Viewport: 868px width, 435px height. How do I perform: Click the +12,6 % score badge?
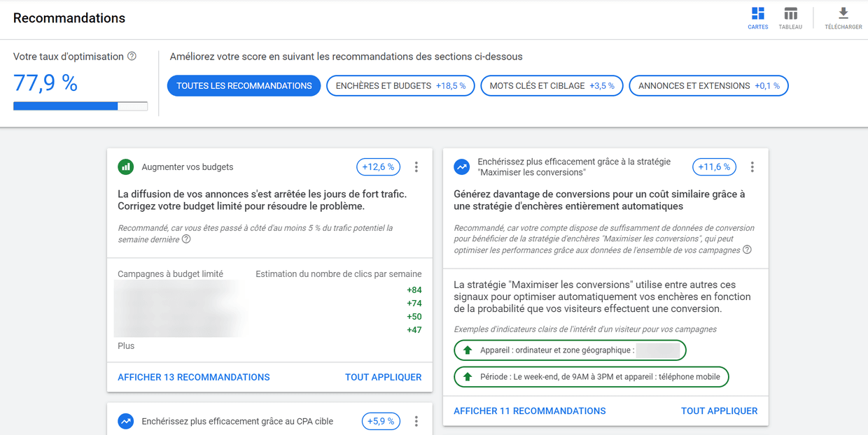379,167
